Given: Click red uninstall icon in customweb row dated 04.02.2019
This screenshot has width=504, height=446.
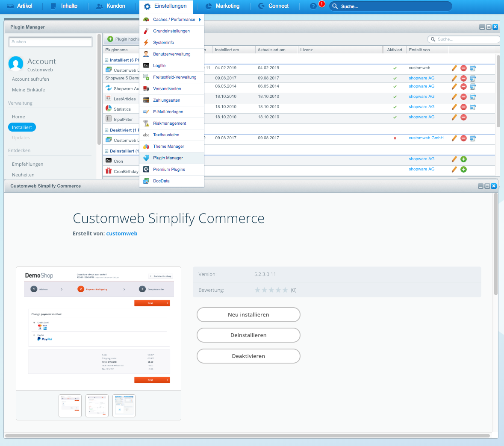Looking at the screenshot, I should point(463,68).
